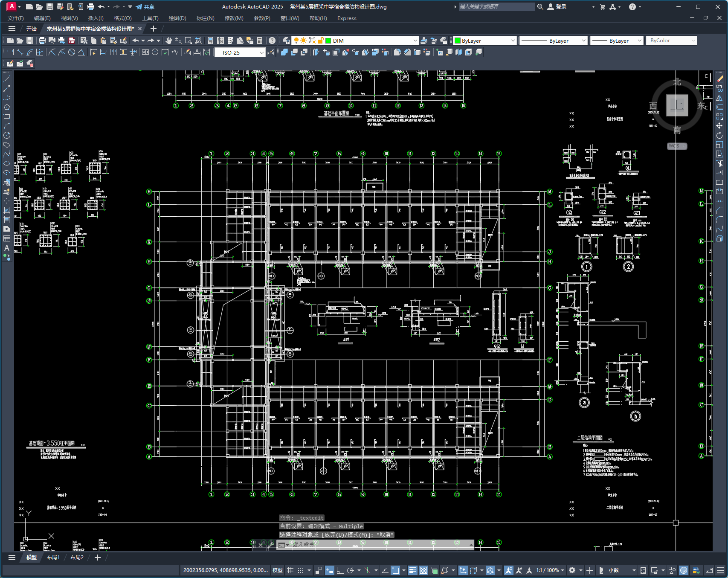Activate the Pan hand tool
This screenshot has height=578, width=728.
point(169,41)
